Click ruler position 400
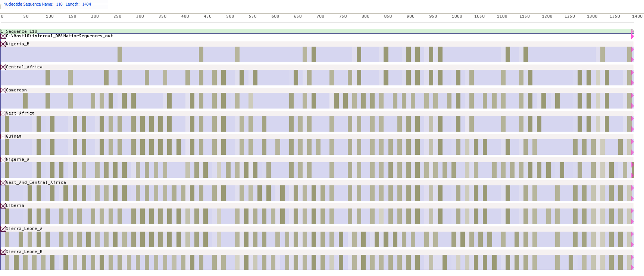The width and height of the screenshot is (644, 276). click(185, 16)
